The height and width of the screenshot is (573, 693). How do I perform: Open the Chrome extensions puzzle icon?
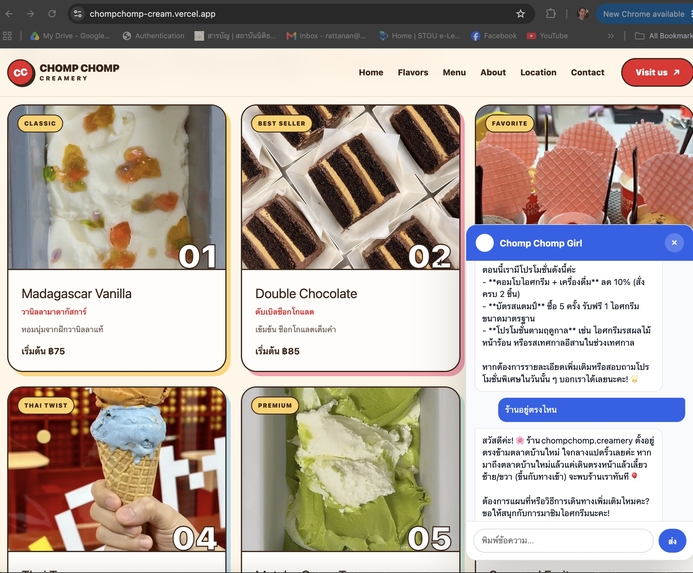[x=551, y=14]
